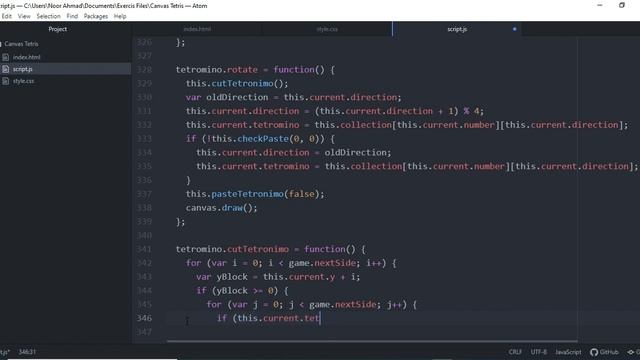Click 'if (yBlock >= 0)' on line 344

[237, 291]
